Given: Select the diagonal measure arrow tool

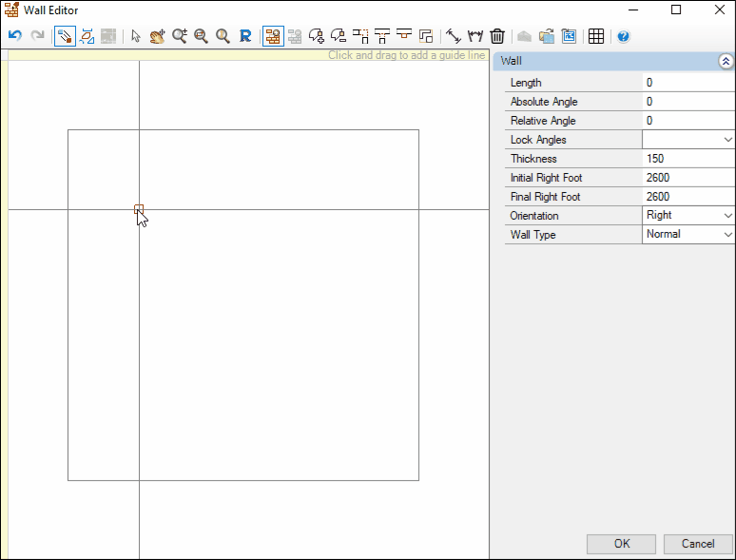Looking at the screenshot, I should click(454, 36).
